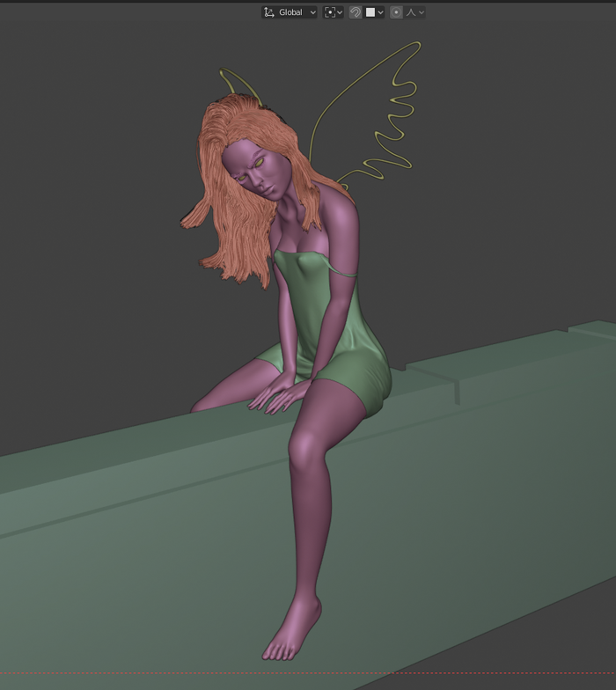Click the white square snap element icon
616x690 pixels.
[370, 12]
